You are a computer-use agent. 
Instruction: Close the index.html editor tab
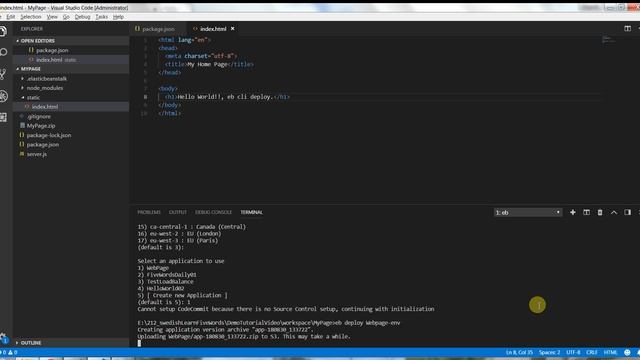pos(233,29)
